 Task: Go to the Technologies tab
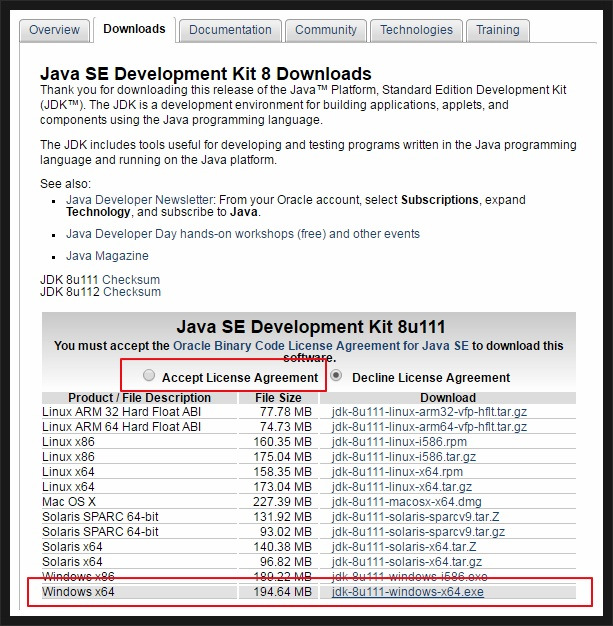point(416,30)
